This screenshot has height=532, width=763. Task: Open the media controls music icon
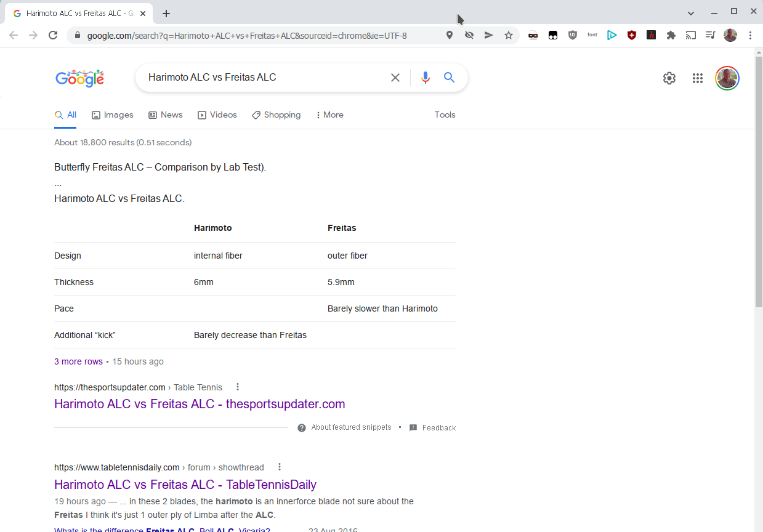coord(711,36)
